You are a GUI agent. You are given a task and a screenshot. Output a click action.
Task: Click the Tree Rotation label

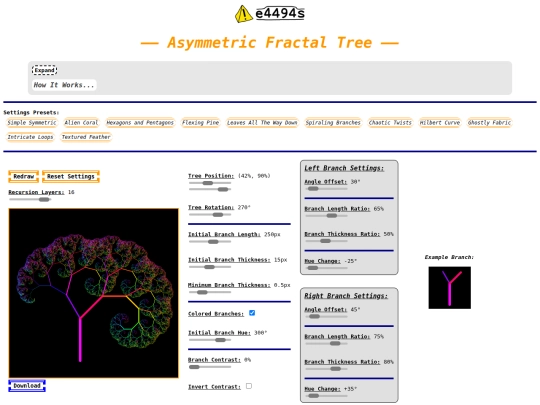[x=211, y=207]
